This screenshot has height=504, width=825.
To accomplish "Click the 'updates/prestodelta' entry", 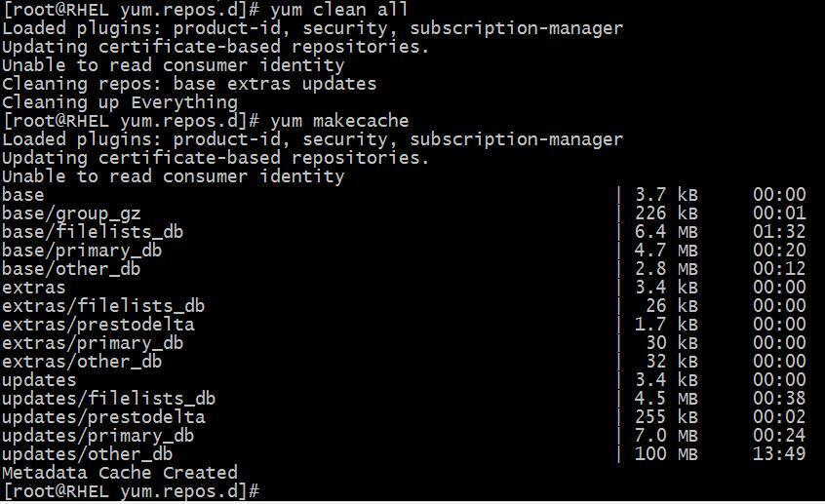I will click(x=102, y=417).
